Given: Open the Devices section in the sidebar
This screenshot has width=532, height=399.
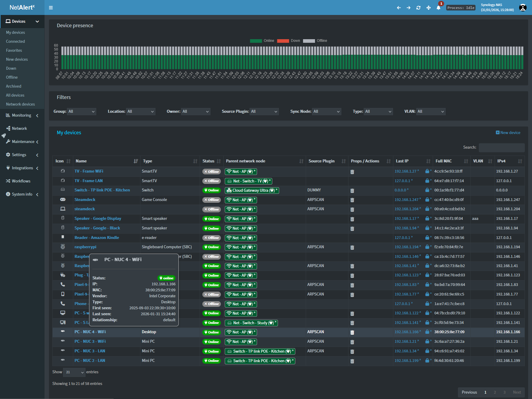Looking at the screenshot, I should coord(18,21).
